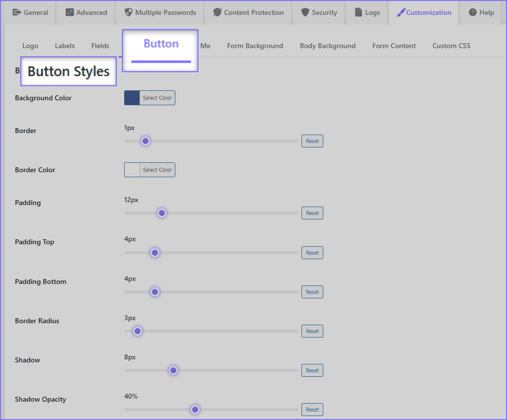Select the Labels sub-tab
This screenshot has width=507, height=420.
point(65,46)
